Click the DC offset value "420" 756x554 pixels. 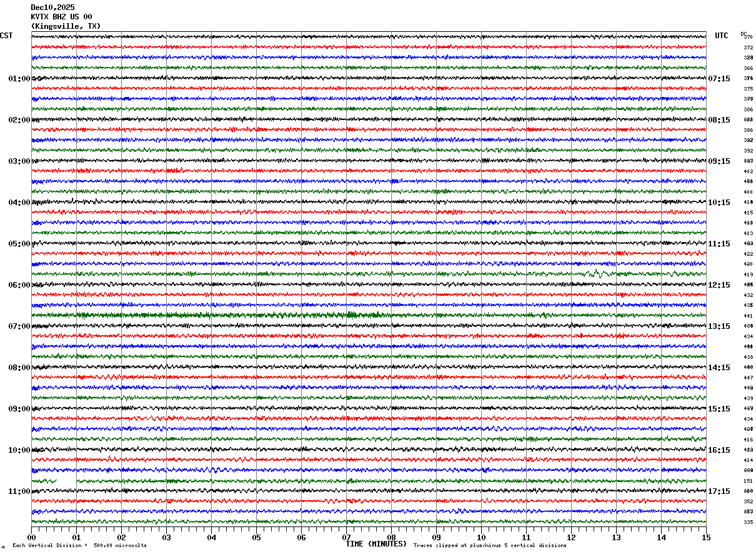748,264
